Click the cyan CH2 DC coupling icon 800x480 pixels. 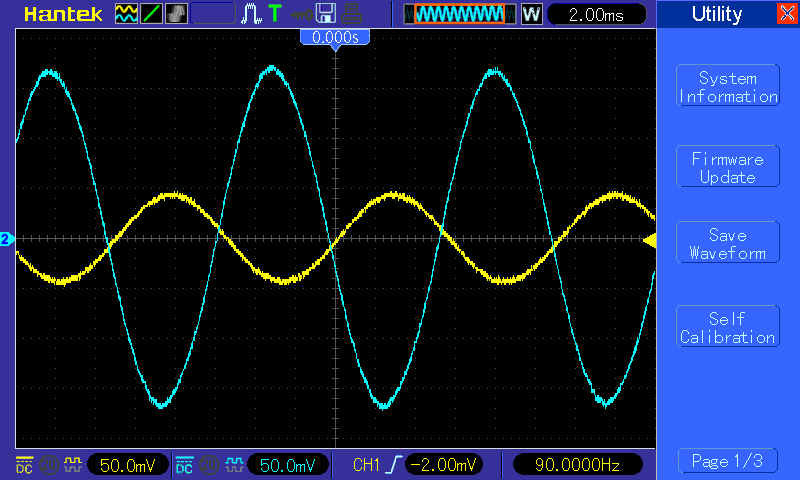(184, 465)
